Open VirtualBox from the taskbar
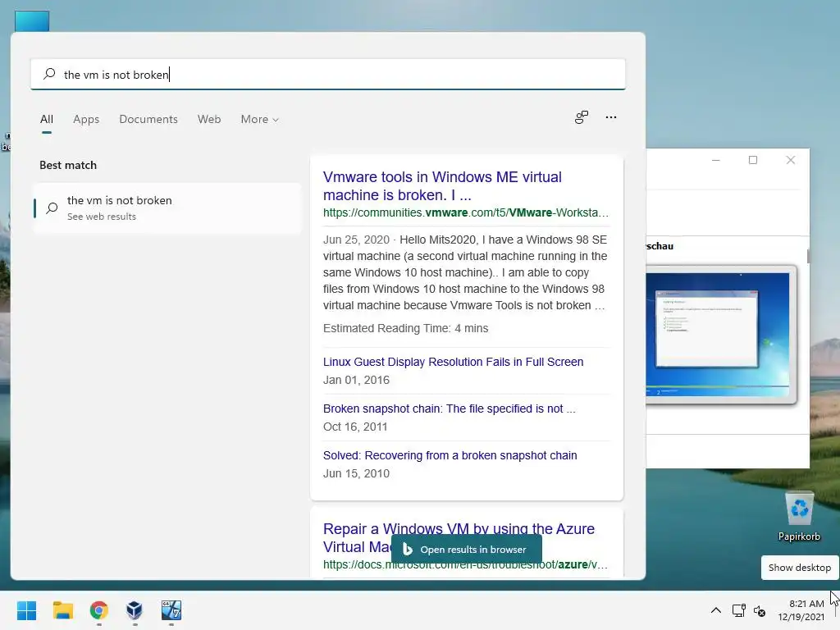Viewport: 840px width, 630px height. 135,610
